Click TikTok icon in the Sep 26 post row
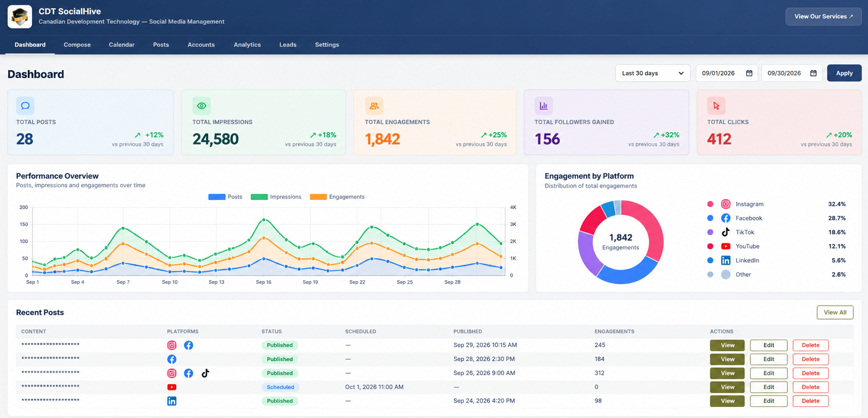868x418 pixels. coord(206,373)
